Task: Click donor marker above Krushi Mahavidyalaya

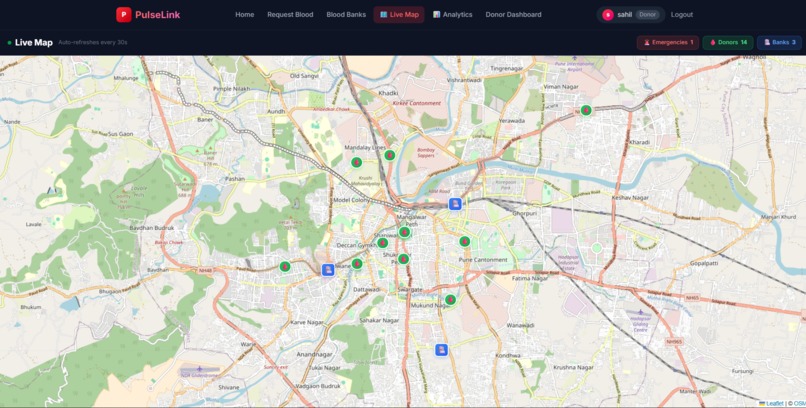Action: [356, 162]
